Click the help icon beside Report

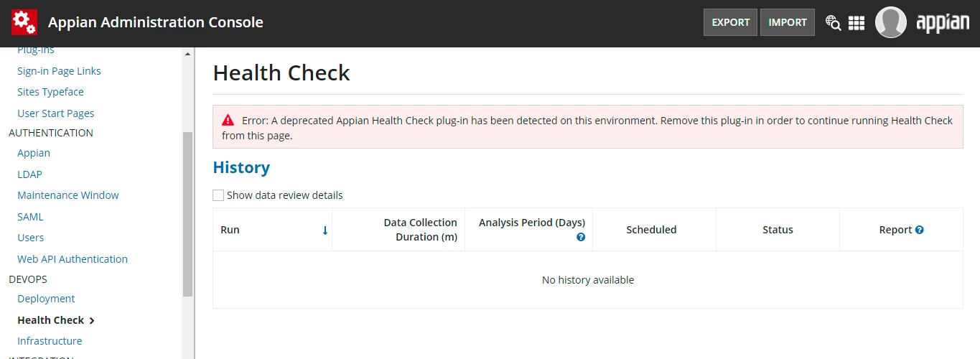[920, 230]
